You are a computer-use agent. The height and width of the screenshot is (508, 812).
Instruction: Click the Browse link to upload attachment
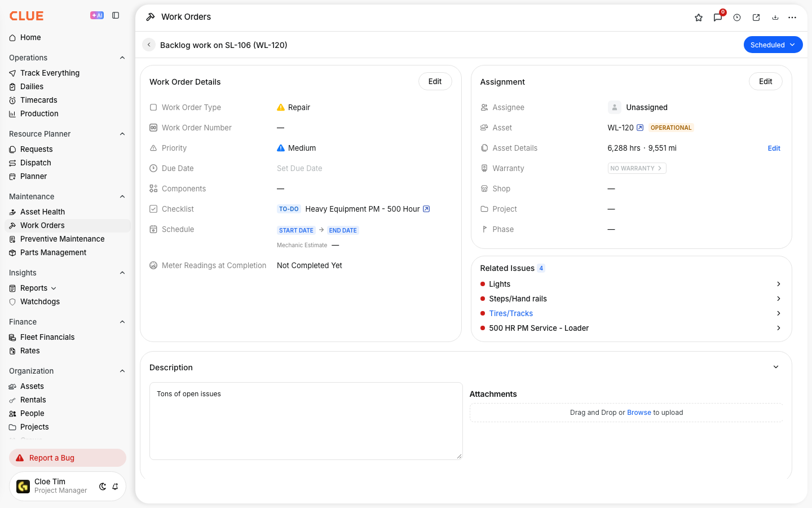click(x=639, y=413)
